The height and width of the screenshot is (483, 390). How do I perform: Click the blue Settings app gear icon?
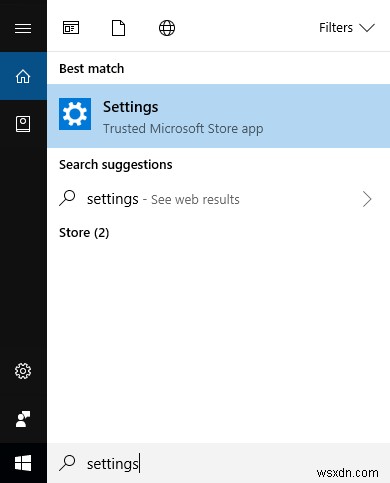click(75, 114)
